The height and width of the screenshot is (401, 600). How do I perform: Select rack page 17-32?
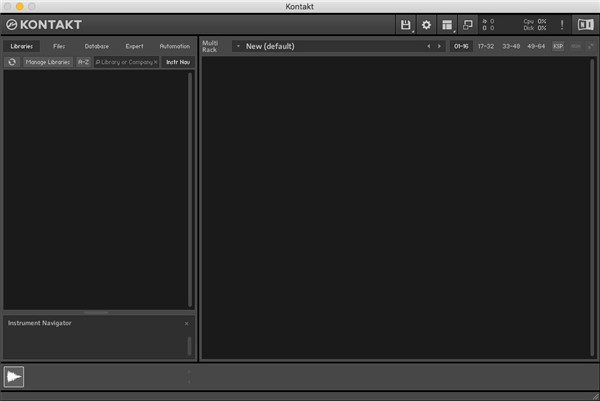486,46
